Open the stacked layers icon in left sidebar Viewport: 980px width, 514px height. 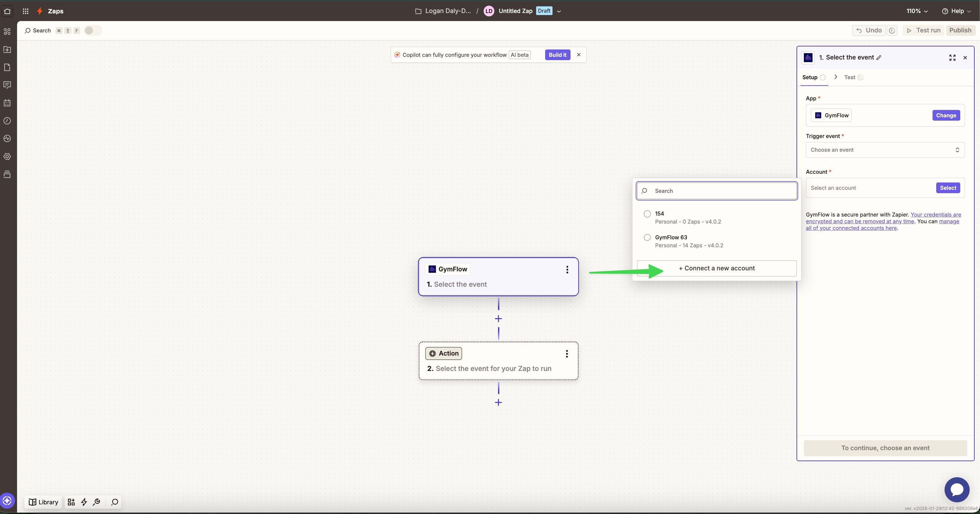coord(7,174)
